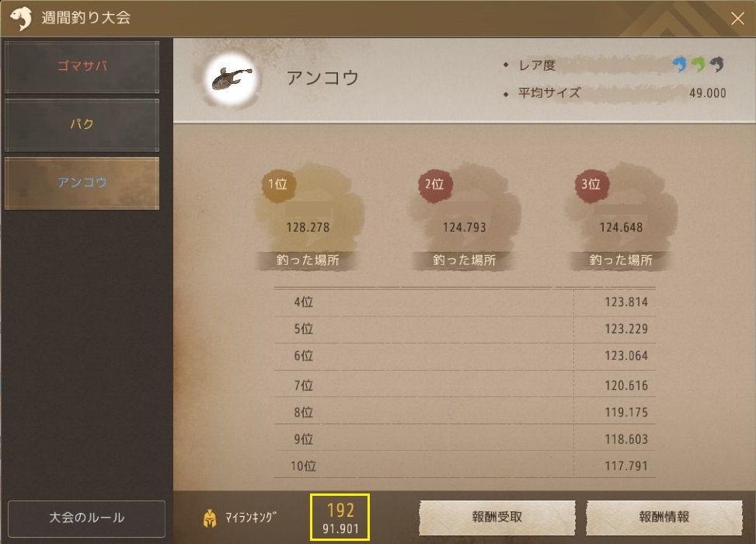The height and width of the screenshot is (544, 756).
Task: Click the red 2位 rank badge
Action: pyautogui.click(x=435, y=184)
